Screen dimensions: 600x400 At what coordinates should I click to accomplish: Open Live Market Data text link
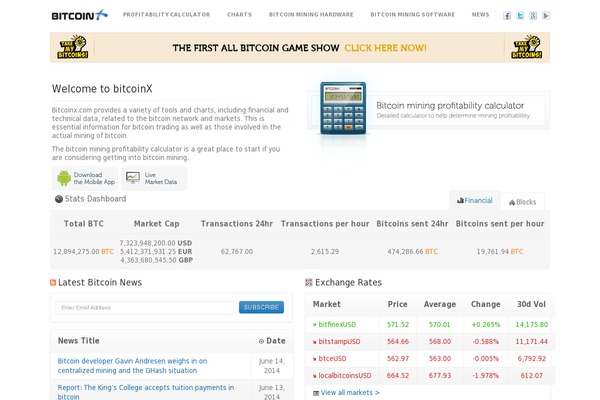coord(161,178)
